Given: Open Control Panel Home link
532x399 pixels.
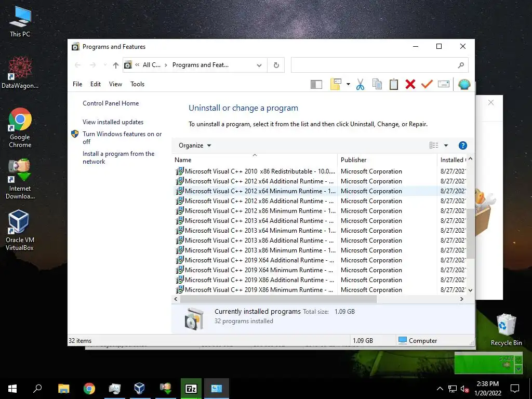Looking at the screenshot, I should (111, 103).
